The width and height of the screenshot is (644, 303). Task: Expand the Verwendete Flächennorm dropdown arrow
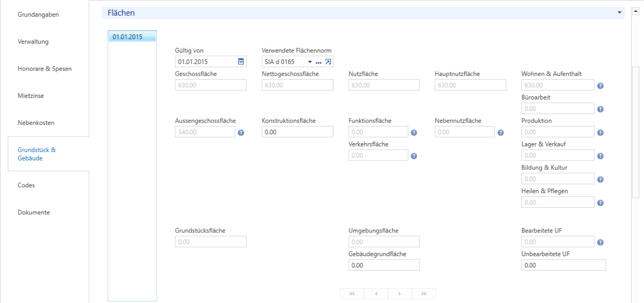click(x=310, y=62)
